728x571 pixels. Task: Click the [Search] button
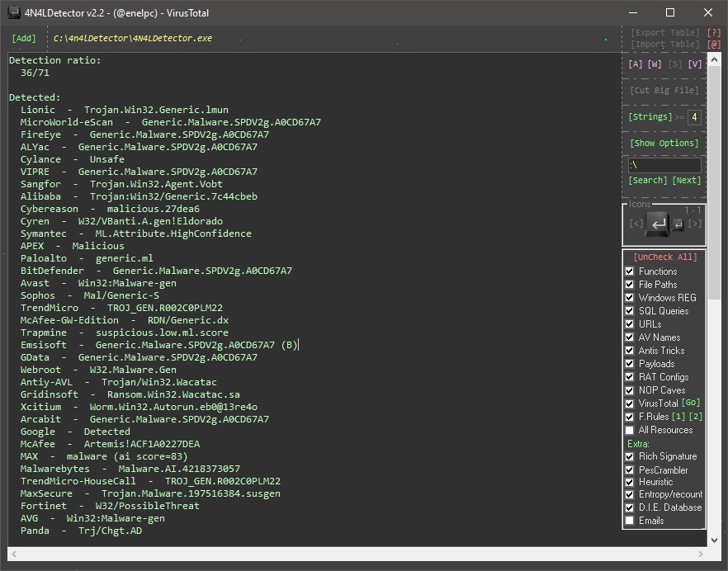click(x=648, y=180)
